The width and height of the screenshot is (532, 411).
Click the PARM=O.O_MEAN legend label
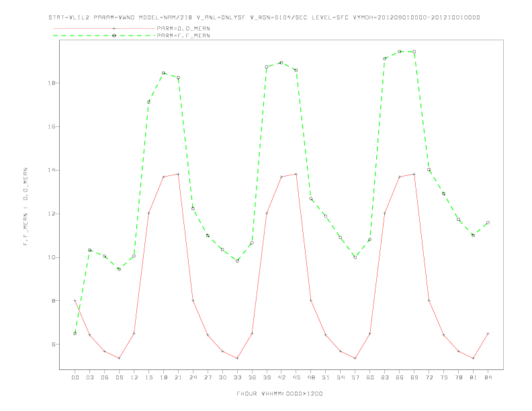(x=183, y=28)
